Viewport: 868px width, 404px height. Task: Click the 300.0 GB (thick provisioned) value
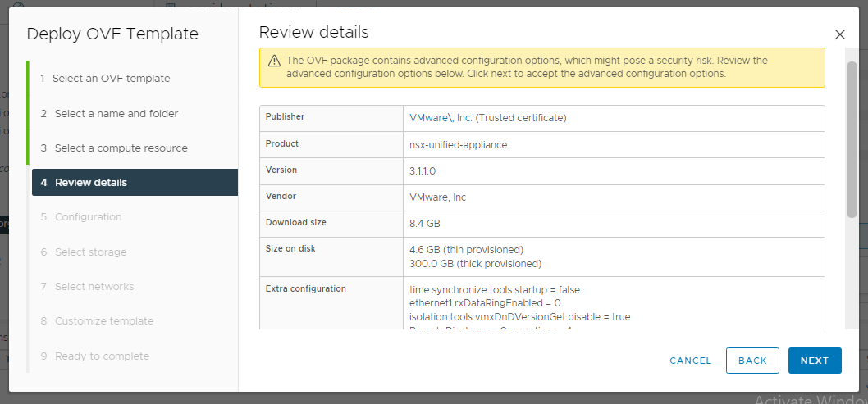(x=475, y=264)
